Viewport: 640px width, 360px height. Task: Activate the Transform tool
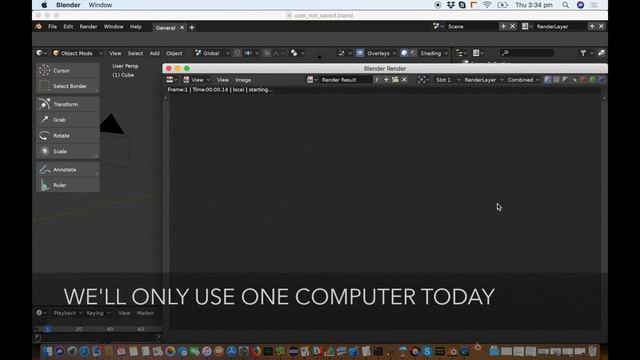pyautogui.click(x=68, y=104)
